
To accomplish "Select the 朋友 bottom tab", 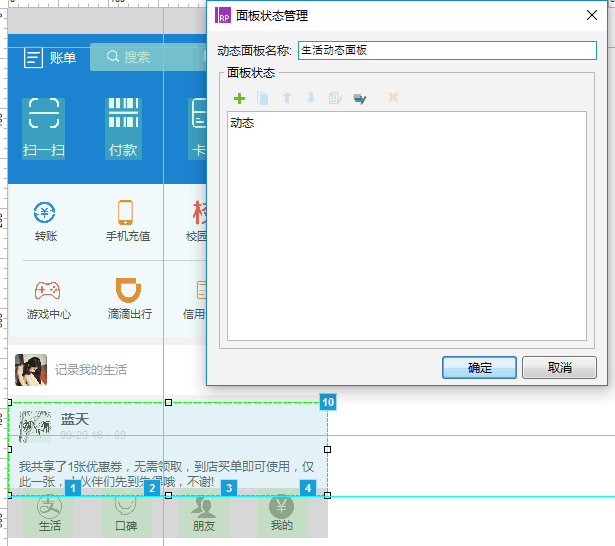I will [x=204, y=514].
